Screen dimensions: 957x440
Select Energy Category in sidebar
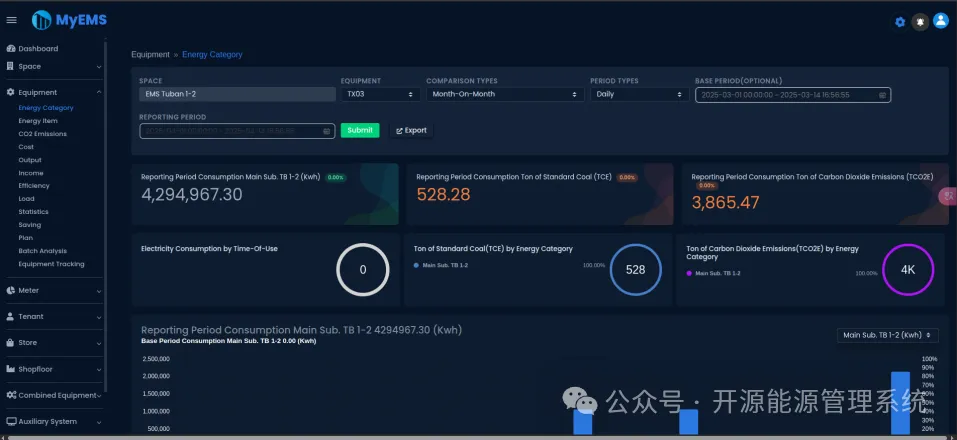pyautogui.click(x=46, y=108)
